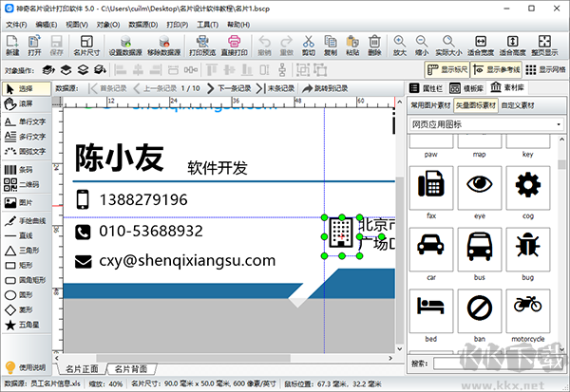Screen dimensions: 570x392
Task: Click the 打开 (open) toolbar icon
Action: [34, 46]
